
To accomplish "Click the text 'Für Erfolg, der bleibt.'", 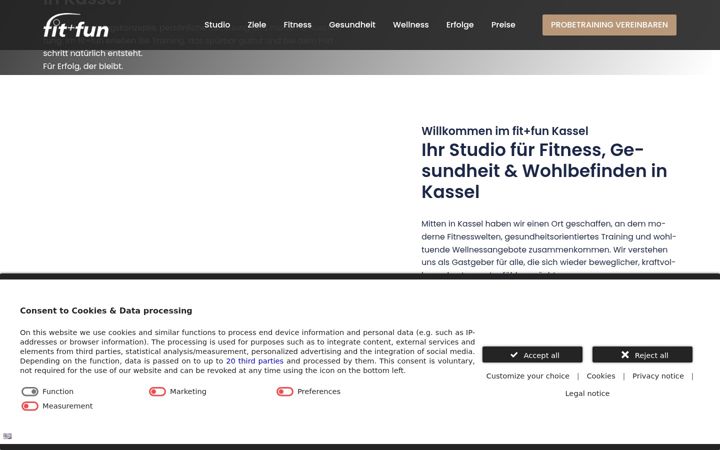I will [83, 66].
